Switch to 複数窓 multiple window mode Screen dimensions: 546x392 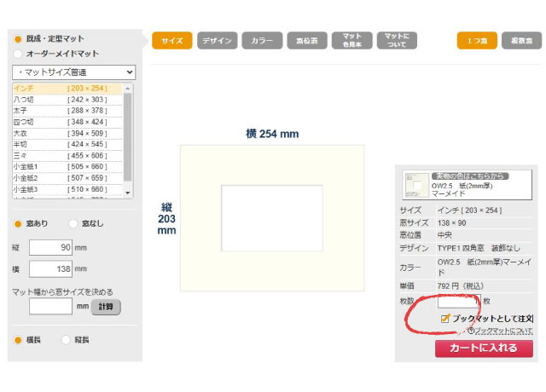(521, 41)
